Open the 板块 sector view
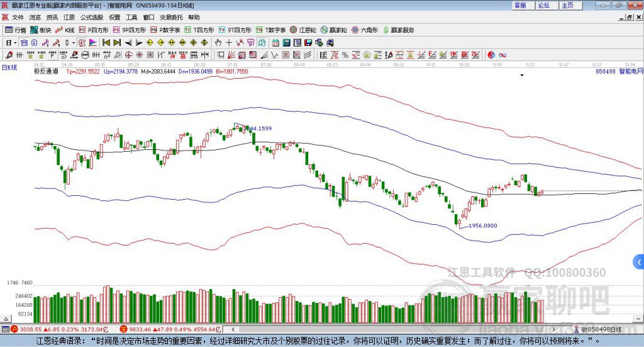The image size is (644, 347). point(41,30)
